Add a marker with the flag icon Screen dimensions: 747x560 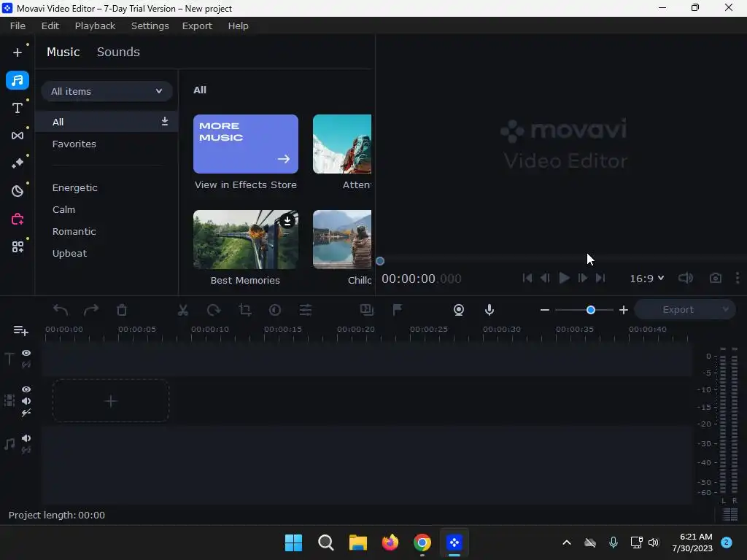398,310
